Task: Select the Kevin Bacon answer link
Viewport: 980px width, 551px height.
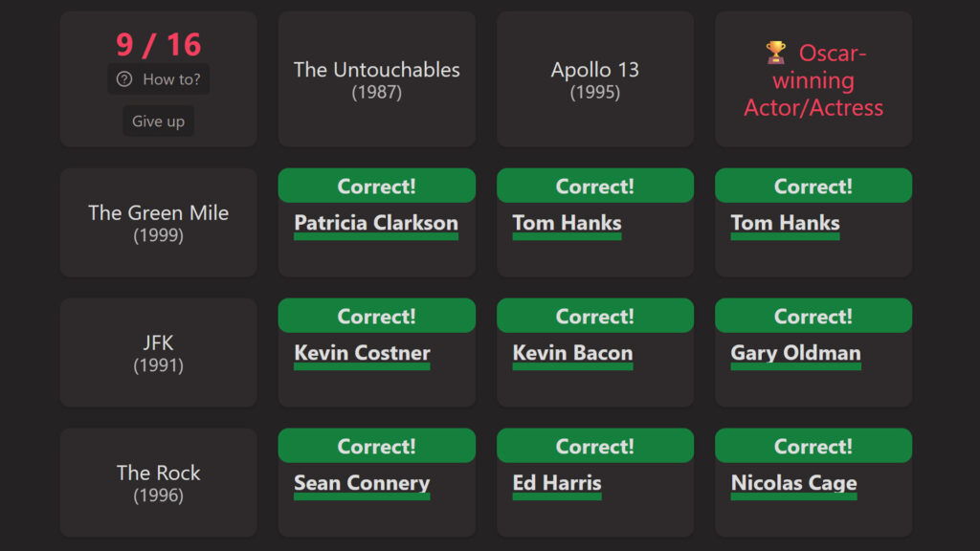Action: point(572,353)
